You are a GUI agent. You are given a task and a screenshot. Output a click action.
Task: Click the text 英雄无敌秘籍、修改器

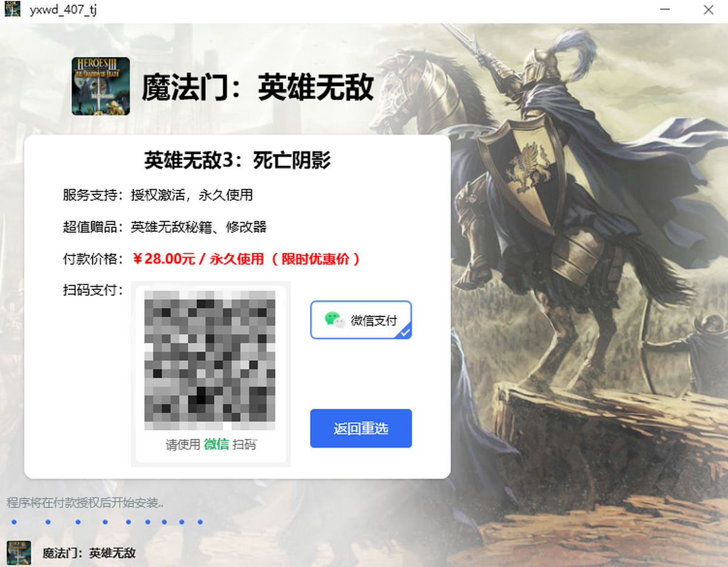coord(199,227)
